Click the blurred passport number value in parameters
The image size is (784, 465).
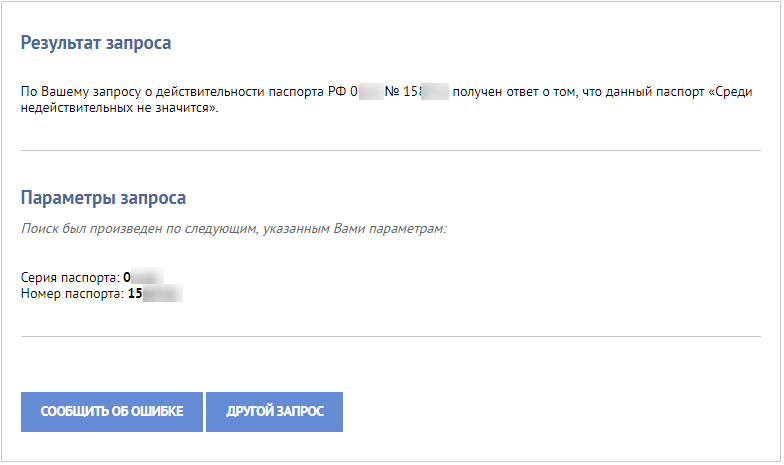pos(163,294)
